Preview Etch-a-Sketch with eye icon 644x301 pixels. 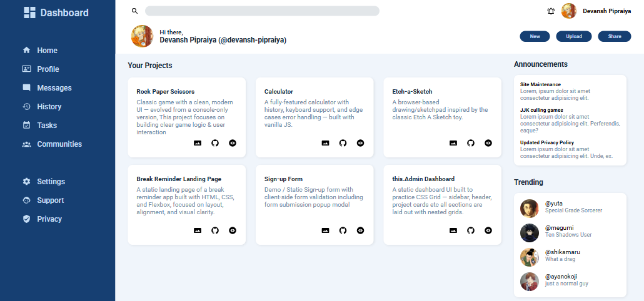(x=488, y=143)
